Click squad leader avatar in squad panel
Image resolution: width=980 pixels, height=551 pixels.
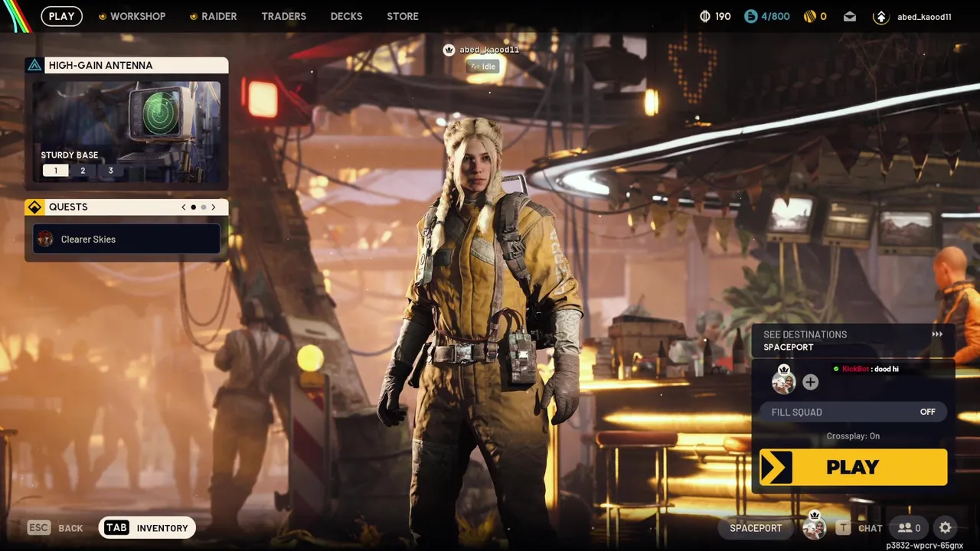click(x=783, y=382)
